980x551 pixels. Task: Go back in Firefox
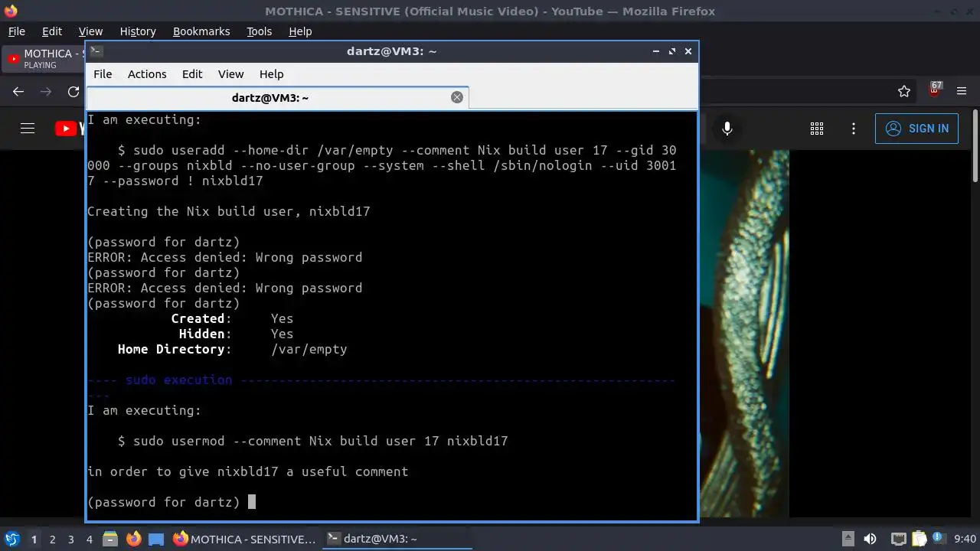[x=18, y=92]
